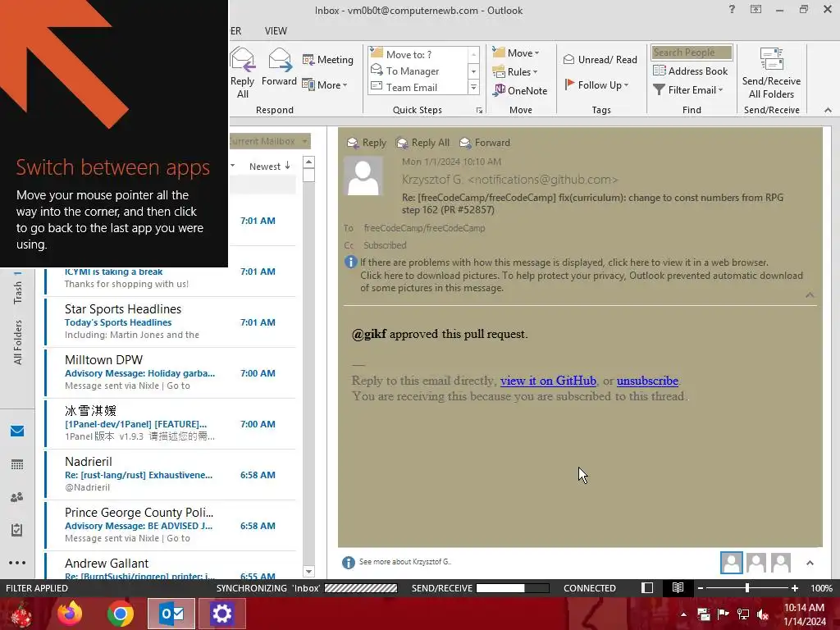Open Google Chrome from the taskbar
The width and height of the screenshot is (840, 630).
pyautogui.click(x=120, y=614)
